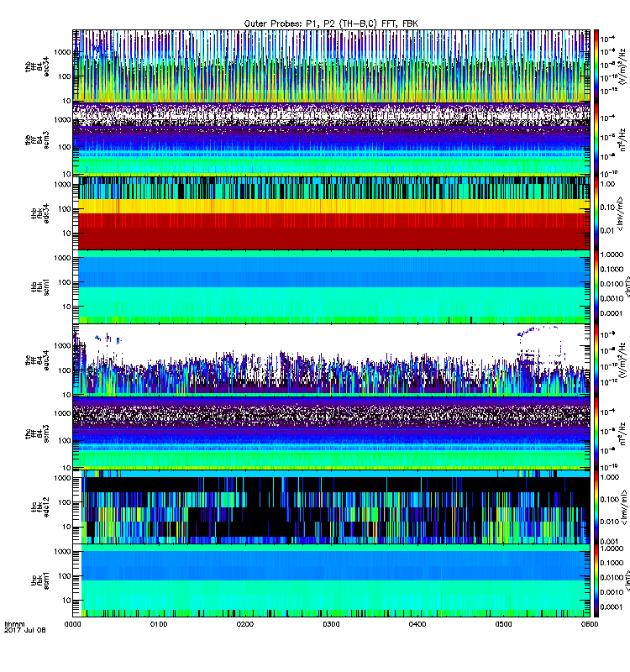The image size is (630, 672).
Task: Click inside the thc scm3 FFT spectrogram panel
Action: (x=331, y=433)
